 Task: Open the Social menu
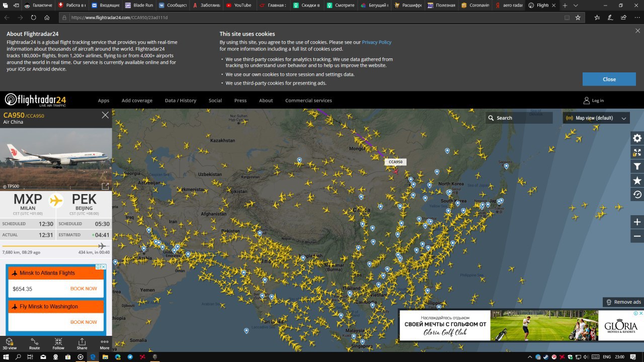pyautogui.click(x=215, y=101)
